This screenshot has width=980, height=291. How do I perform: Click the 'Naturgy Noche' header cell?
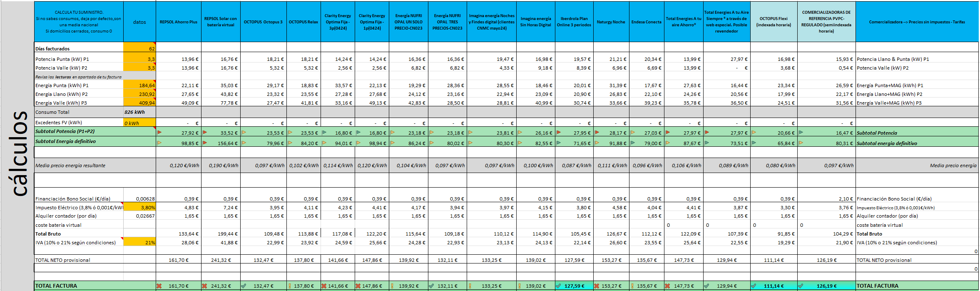611,22
